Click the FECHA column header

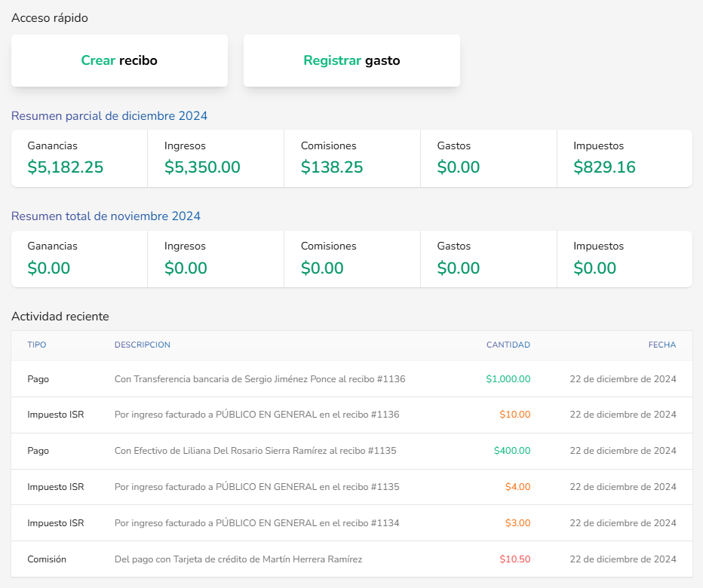662,345
